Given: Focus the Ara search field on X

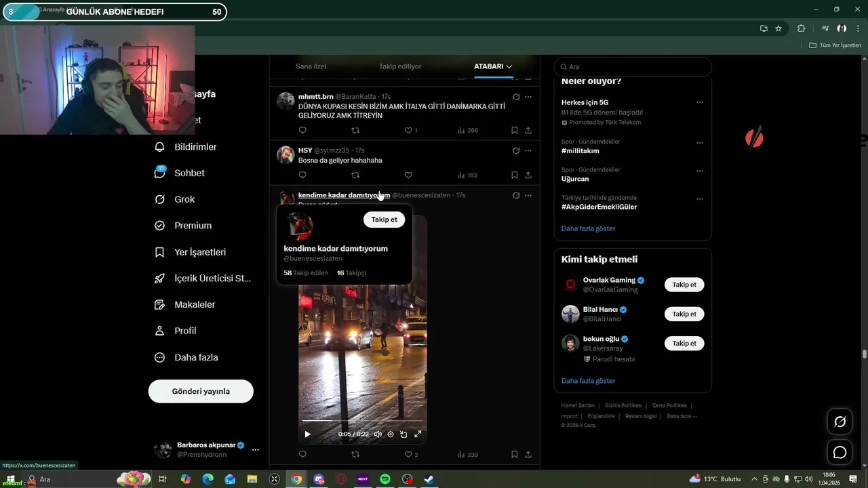Looking at the screenshot, I should (x=633, y=66).
